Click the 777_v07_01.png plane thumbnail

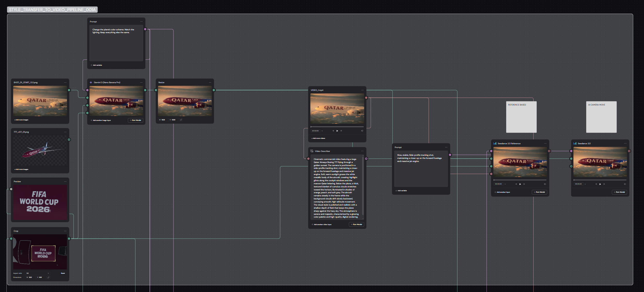[x=40, y=151]
